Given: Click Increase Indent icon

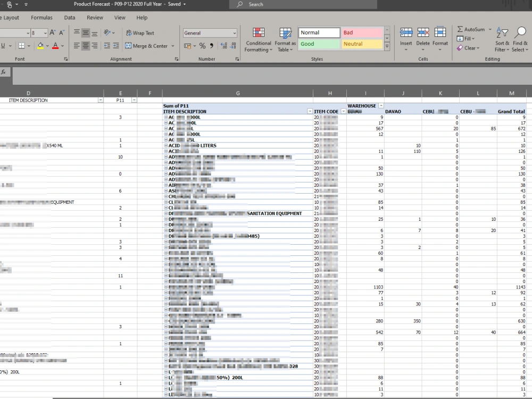Looking at the screenshot, I should click(116, 45).
